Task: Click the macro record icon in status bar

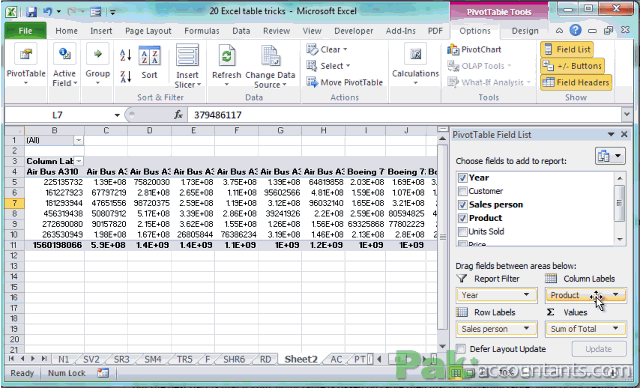Action: [103, 372]
